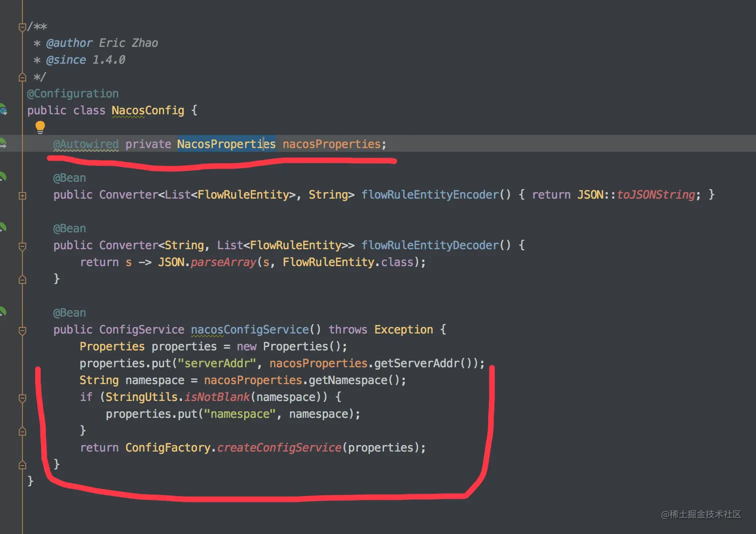Click the method name flowRuleEntityDecoder
Viewport: 756px width, 534px height.
[x=430, y=245]
